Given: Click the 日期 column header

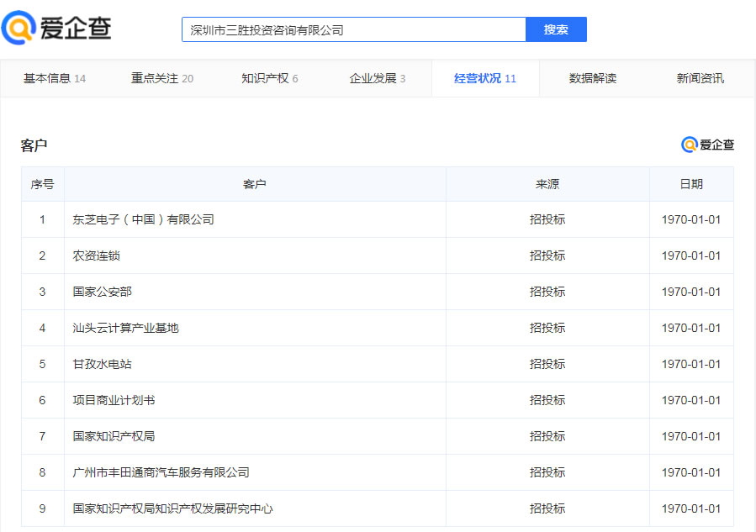Looking at the screenshot, I should coord(691,184).
